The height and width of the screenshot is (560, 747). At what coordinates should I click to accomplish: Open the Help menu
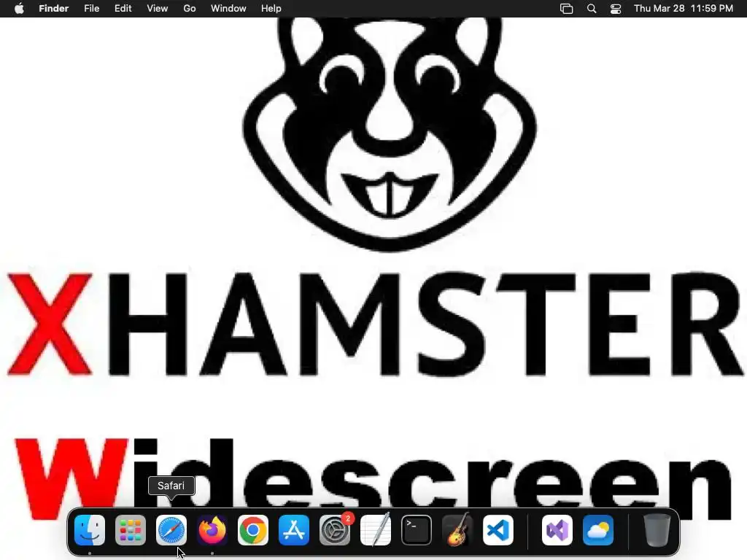point(271,9)
